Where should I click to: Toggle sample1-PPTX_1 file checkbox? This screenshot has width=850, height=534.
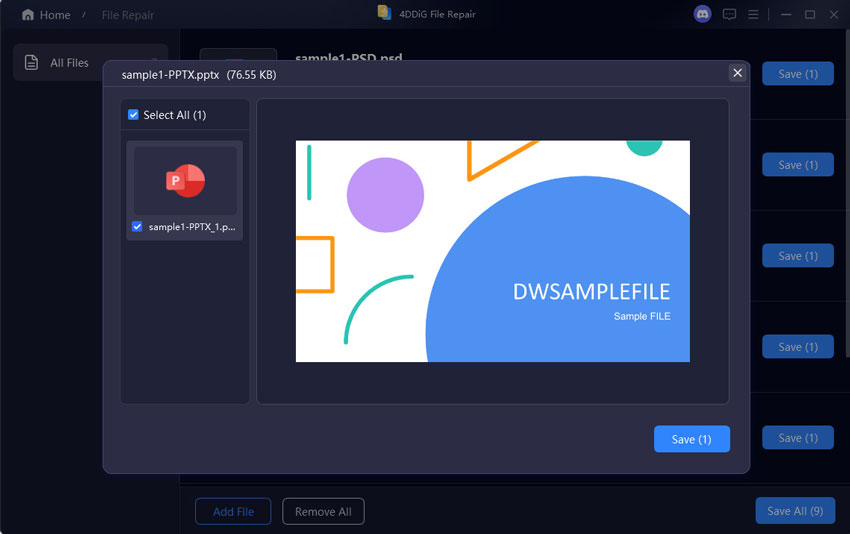[137, 227]
